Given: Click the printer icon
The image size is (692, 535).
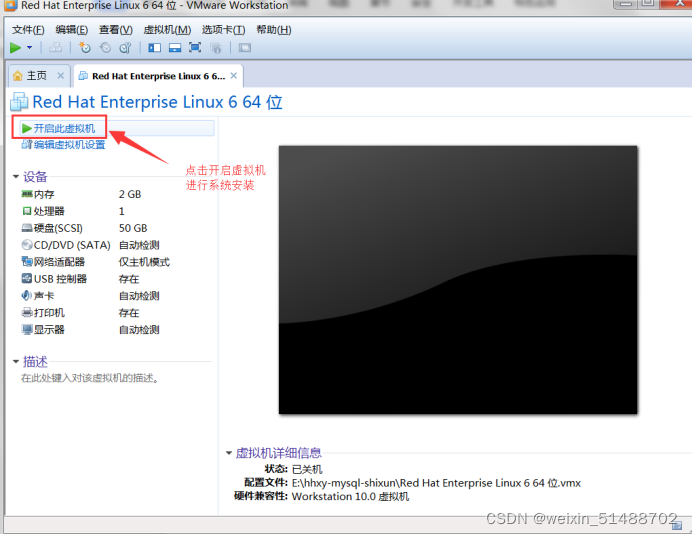Looking at the screenshot, I should point(27,313).
